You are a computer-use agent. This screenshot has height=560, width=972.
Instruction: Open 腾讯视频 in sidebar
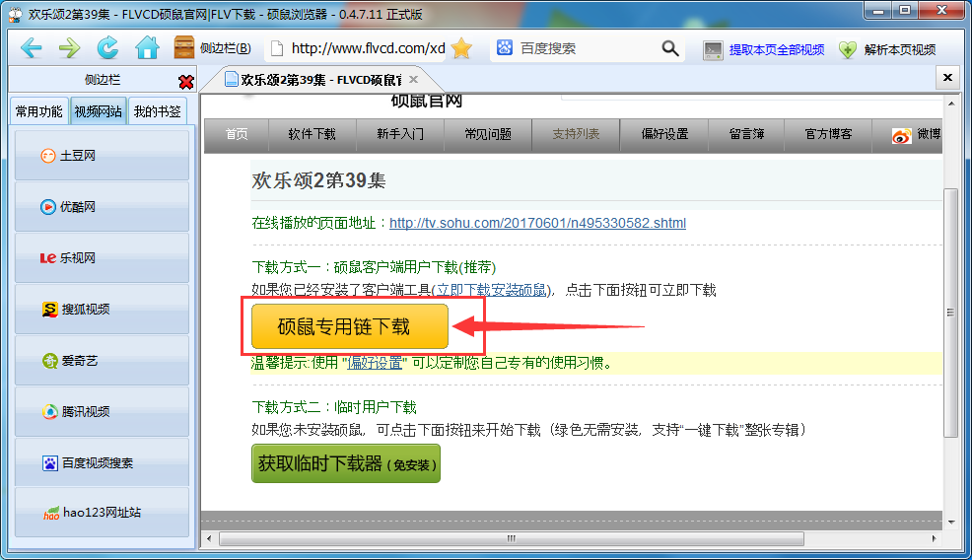click(102, 411)
